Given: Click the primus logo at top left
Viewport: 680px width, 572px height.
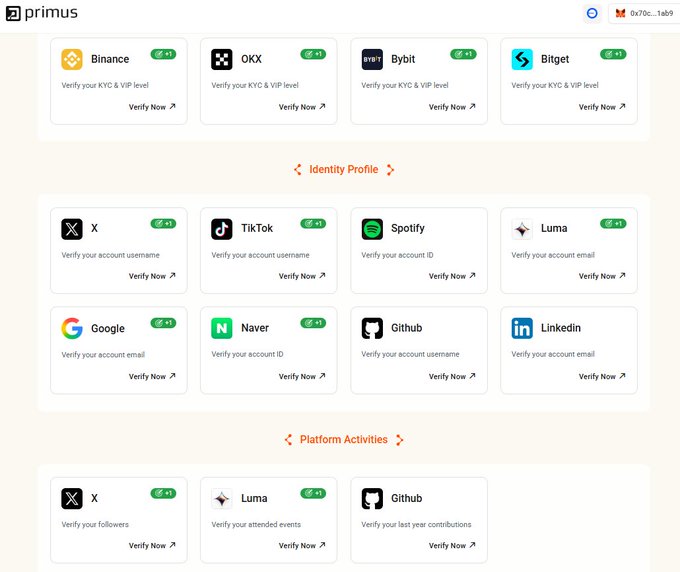Looking at the screenshot, I should pyautogui.click(x=42, y=13).
